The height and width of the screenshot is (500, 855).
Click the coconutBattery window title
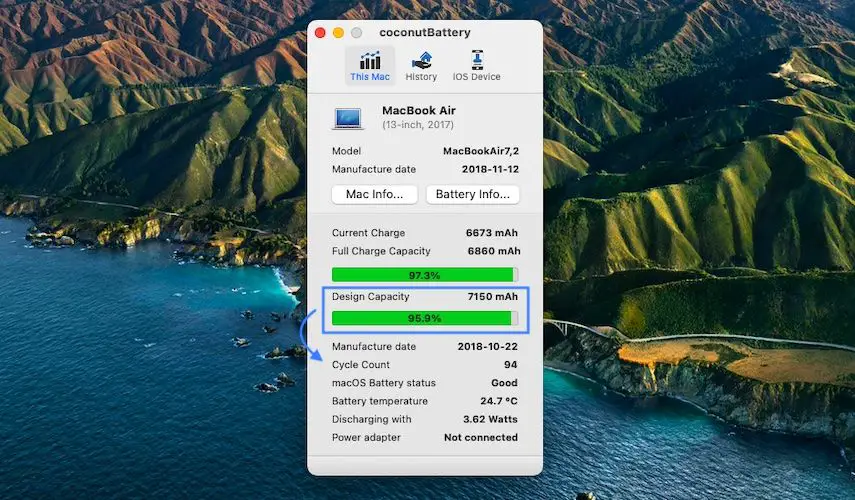pyautogui.click(x=425, y=33)
